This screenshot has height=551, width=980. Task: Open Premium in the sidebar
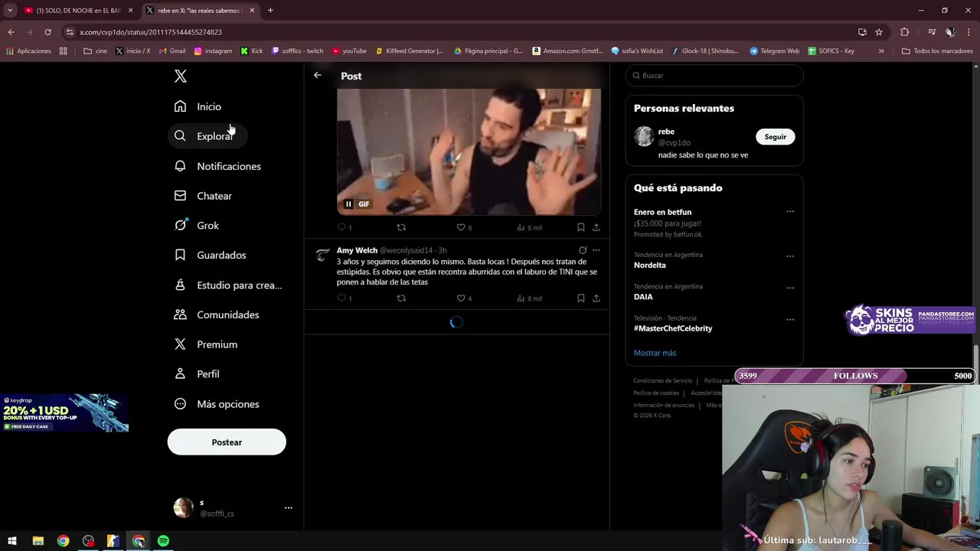207,344
